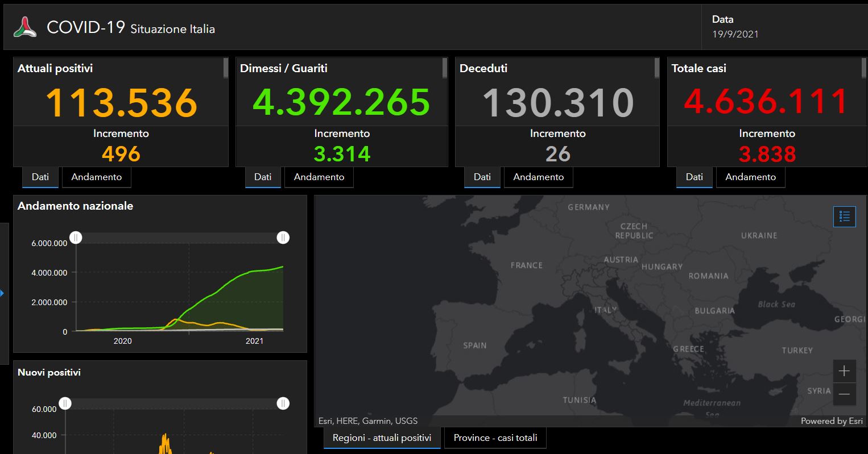
Task: Open Andamento tab under Totale casi
Action: coord(750,177)
